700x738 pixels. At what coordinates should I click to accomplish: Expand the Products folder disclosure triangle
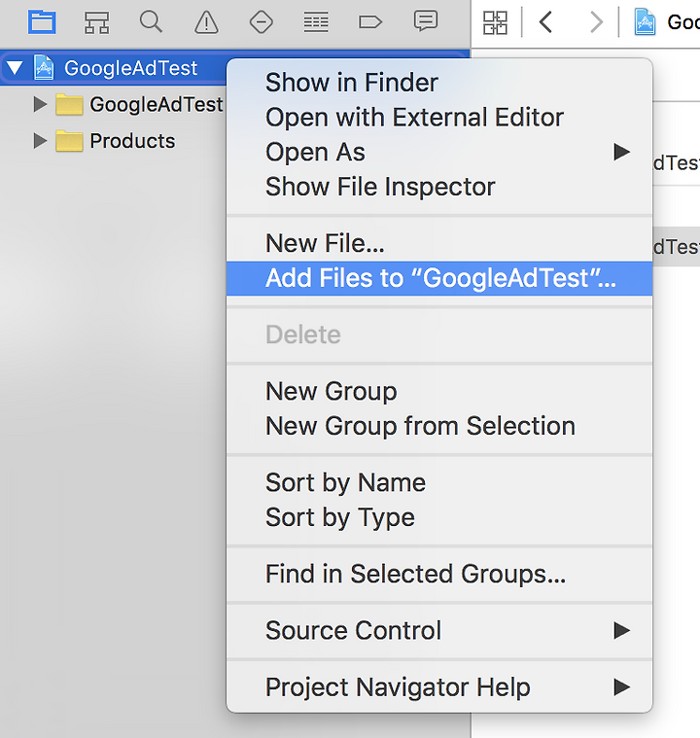[40, 140]
